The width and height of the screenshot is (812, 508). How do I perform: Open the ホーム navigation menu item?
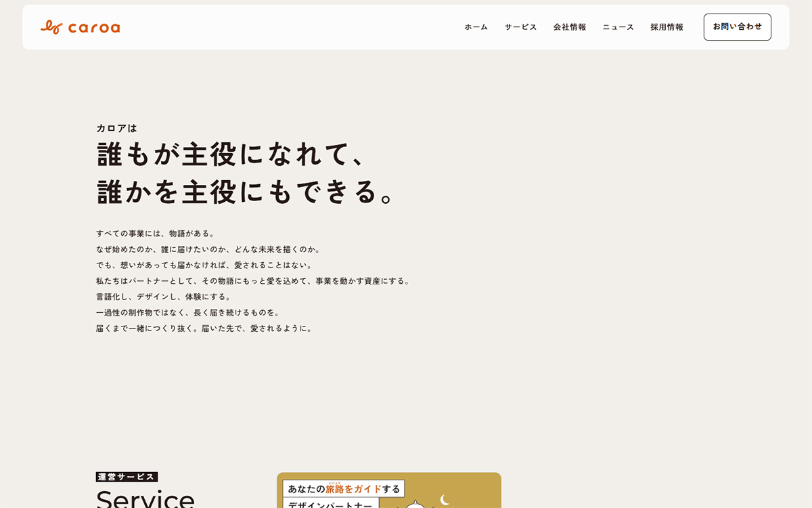click(475, 27)
